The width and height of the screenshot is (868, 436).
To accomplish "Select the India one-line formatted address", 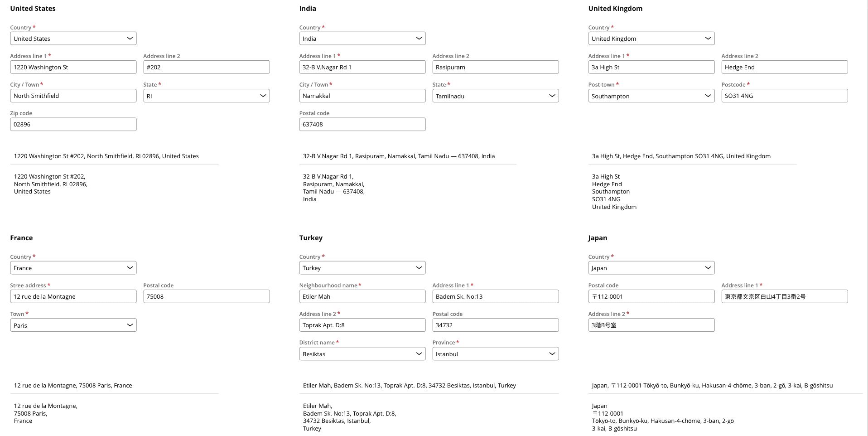I will coord(399,156).
